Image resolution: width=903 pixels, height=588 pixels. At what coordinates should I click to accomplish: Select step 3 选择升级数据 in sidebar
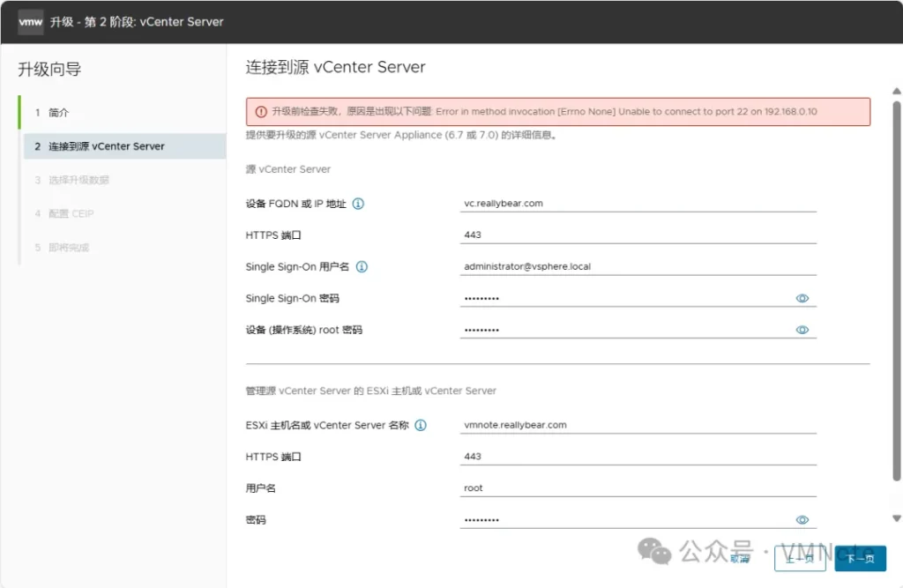tap(78, 180)
